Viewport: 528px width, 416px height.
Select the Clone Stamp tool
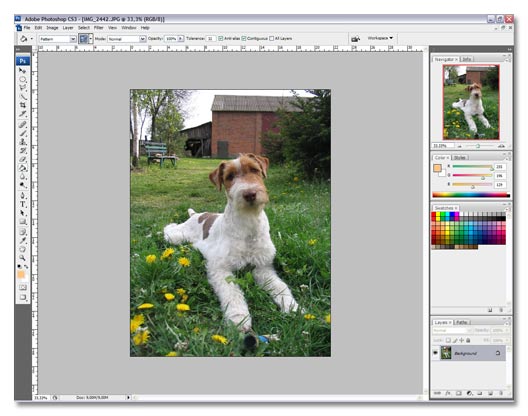point(22,142)
